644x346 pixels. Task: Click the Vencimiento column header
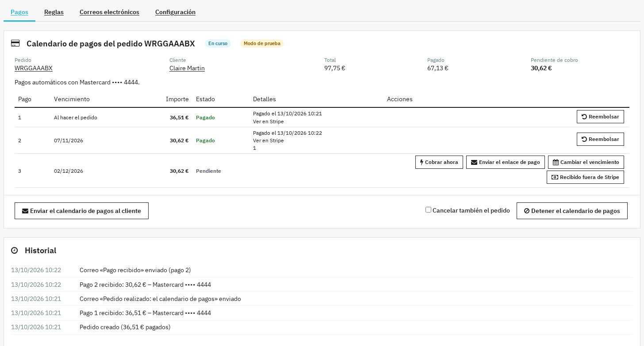coord(72,99)
